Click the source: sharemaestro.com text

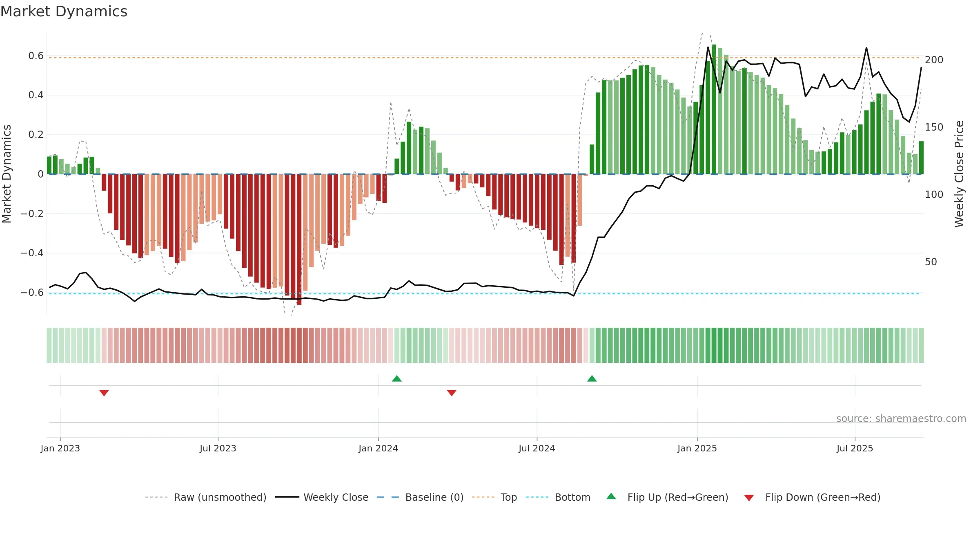901,418
